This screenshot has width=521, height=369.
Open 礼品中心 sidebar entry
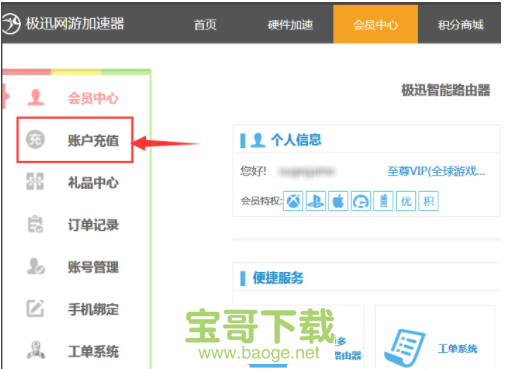coord(93,183)
